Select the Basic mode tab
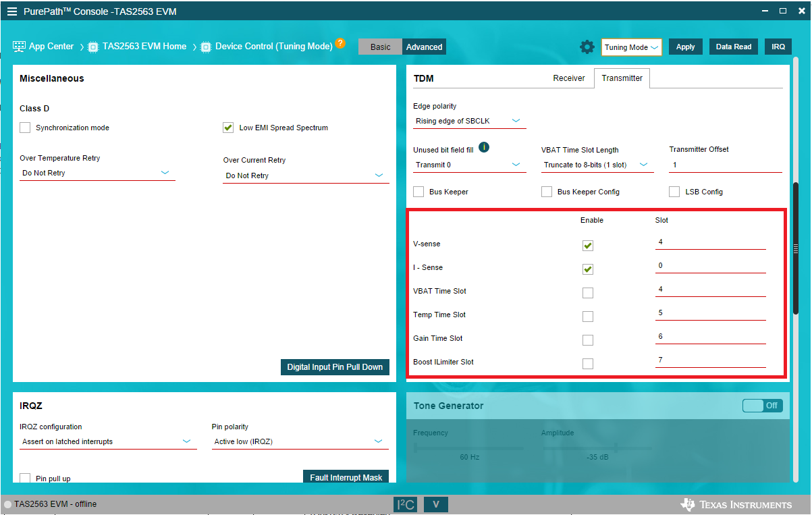812x515 pixels. click(x=380, y=47)
